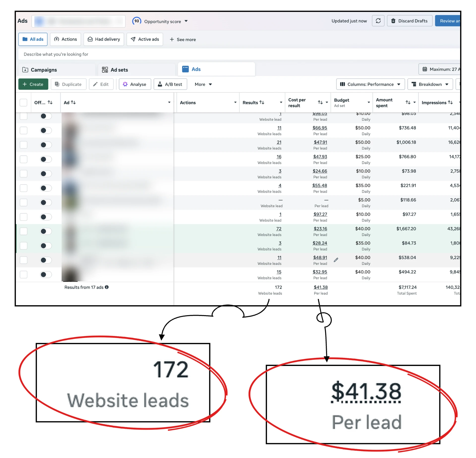Click the Cost per result sort arrows
476x458 pixels.
click(x=320, y=102)
